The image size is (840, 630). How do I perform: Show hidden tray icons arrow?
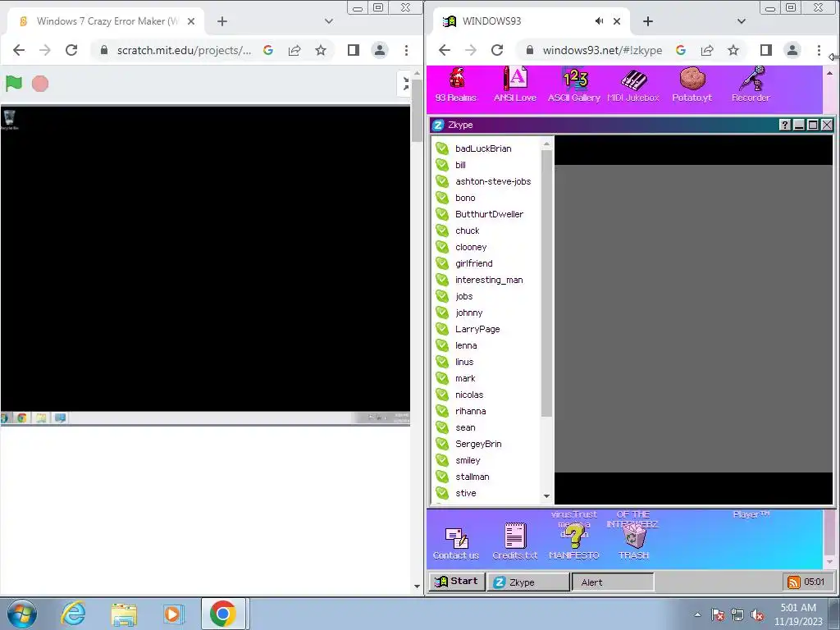(x=697, y=614)
